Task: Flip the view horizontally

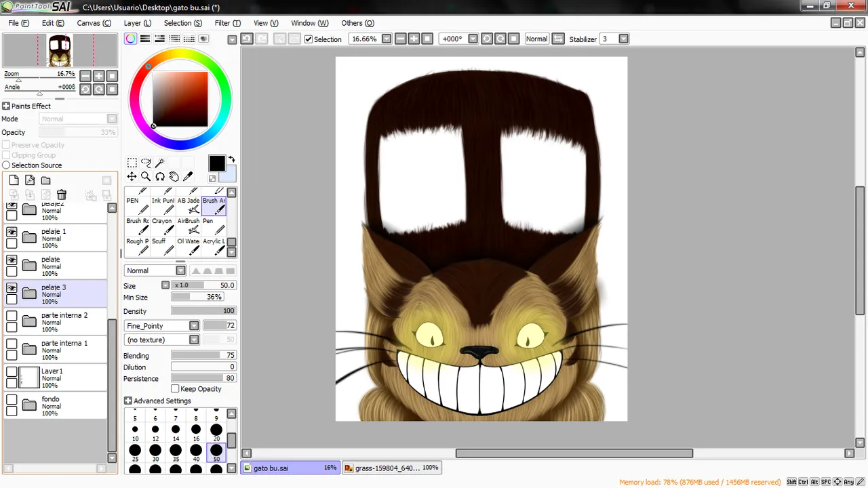Action: coord(558,39)
